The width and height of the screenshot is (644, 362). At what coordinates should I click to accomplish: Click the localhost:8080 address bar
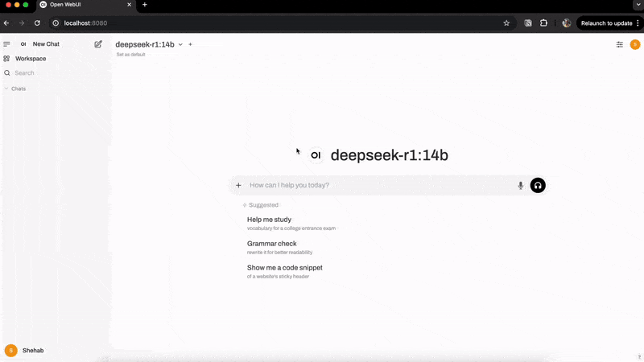[x=85, y=23]
